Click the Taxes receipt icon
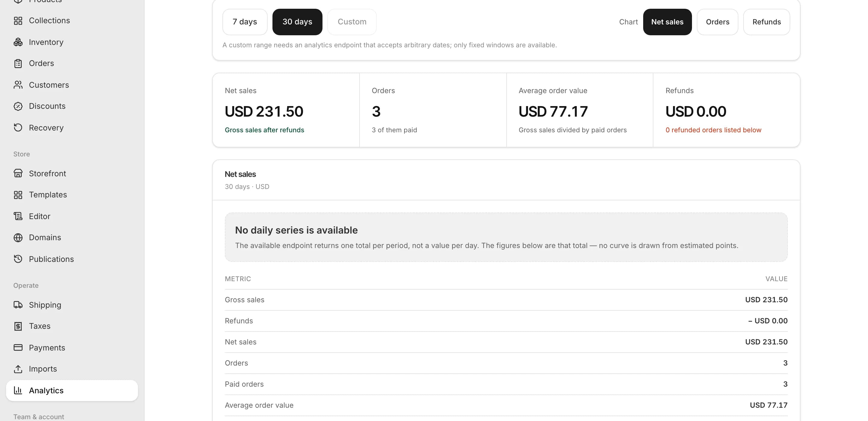Viewport: 868px width, 421px height. 18,326
